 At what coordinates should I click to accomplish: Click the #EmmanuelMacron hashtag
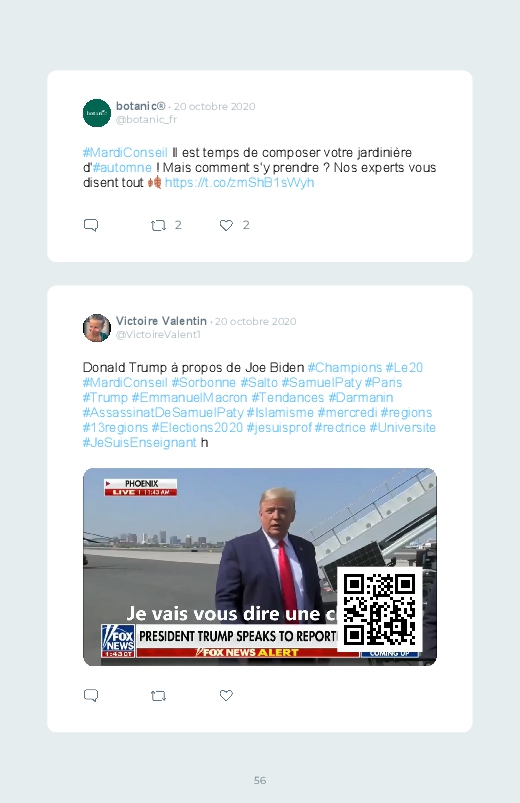click(189, 397)
